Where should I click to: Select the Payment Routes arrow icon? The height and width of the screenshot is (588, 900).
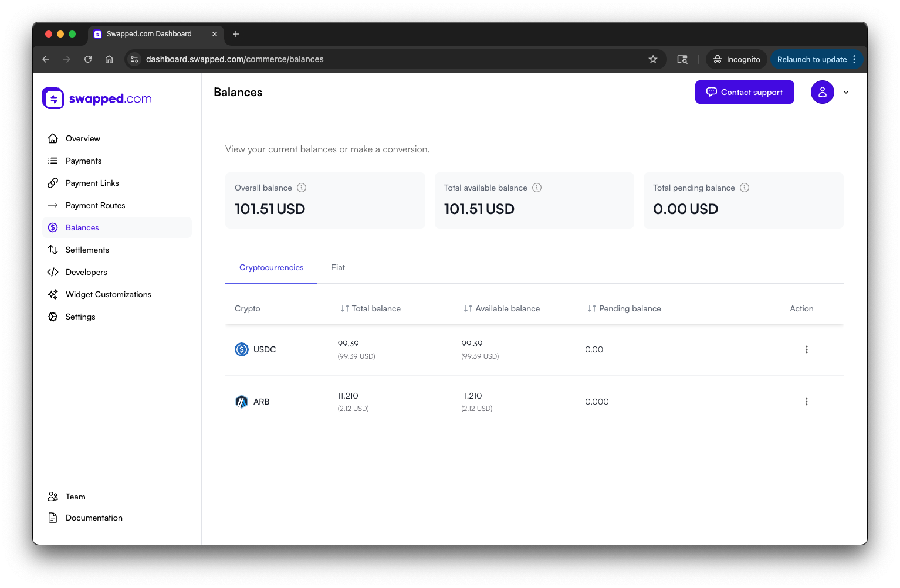pyautogui.click(x=53, y=205)
